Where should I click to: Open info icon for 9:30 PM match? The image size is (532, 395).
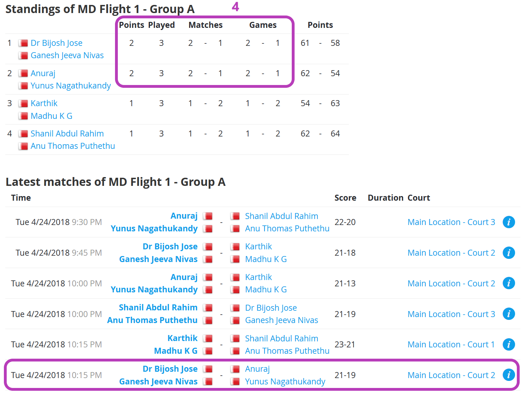point(508,222)
